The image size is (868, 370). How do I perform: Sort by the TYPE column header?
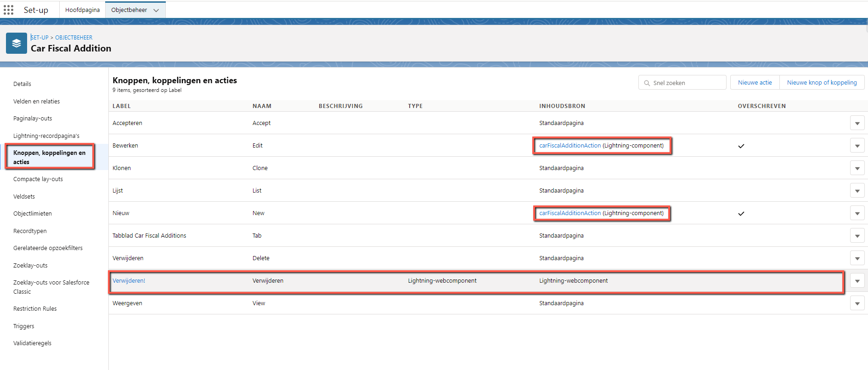pos(415,106)
